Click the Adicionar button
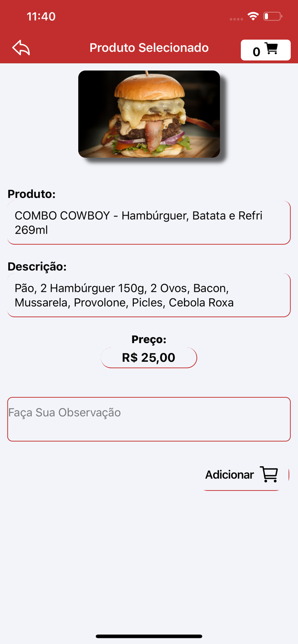Viewport: 298px width, 644px height. [x=229, y=474]
